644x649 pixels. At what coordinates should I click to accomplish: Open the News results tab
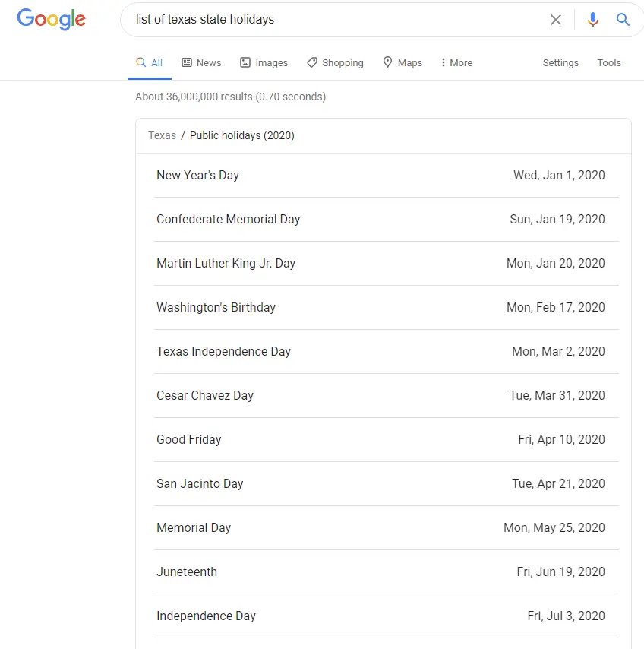(201, 63)
